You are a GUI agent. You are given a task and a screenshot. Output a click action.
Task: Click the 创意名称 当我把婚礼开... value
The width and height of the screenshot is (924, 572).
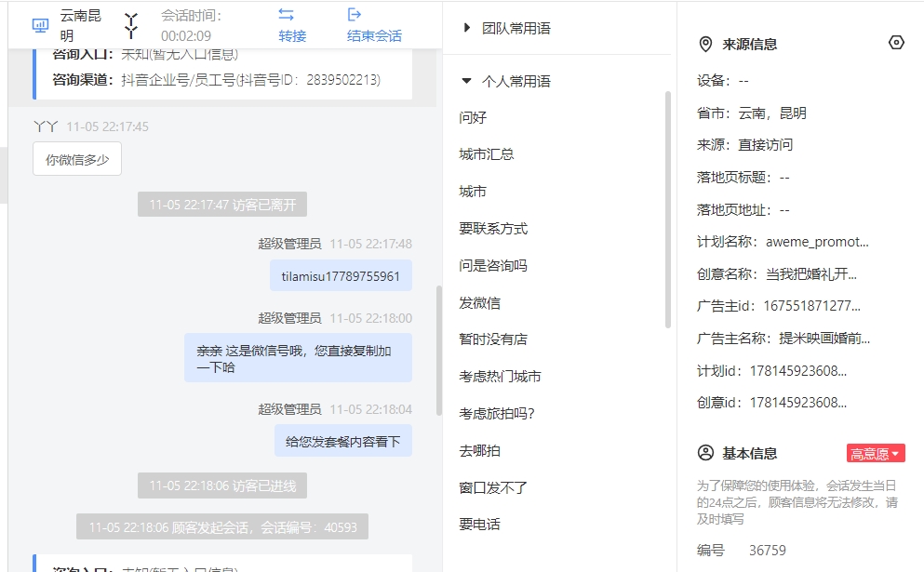tap(811, 274)
